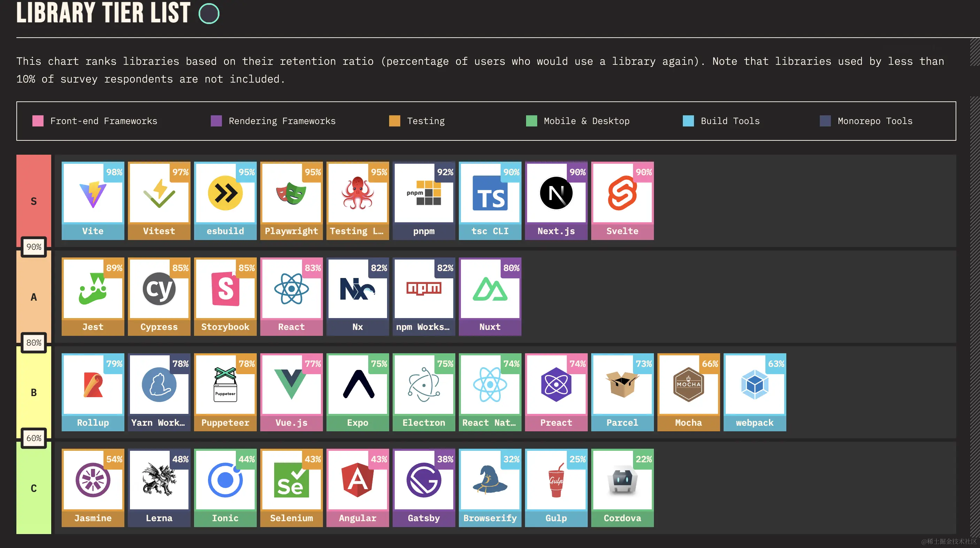This screenshot has height=548, width=980.
Task: Select the Storybook card
Action: click(x=225, y=296)
